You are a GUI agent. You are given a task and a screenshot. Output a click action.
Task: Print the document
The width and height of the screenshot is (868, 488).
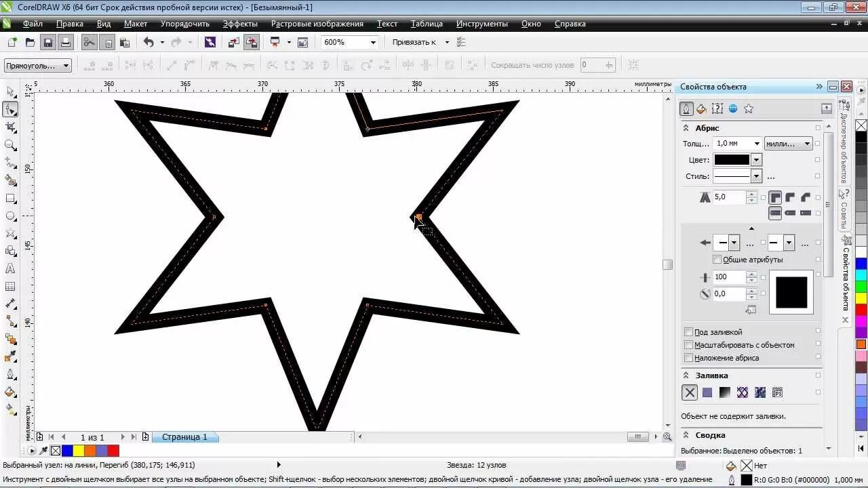[65, 42]
